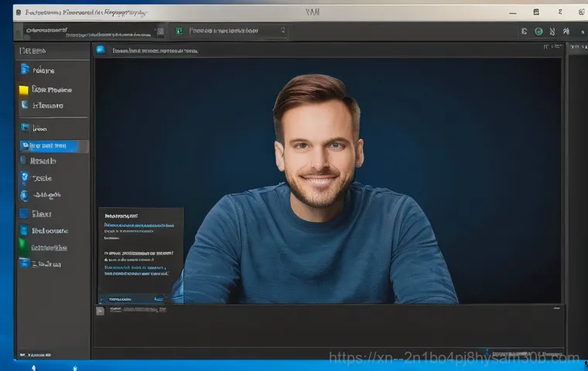Click the blue round icon above the preview

pyautogui.click(x=101, y=49)
